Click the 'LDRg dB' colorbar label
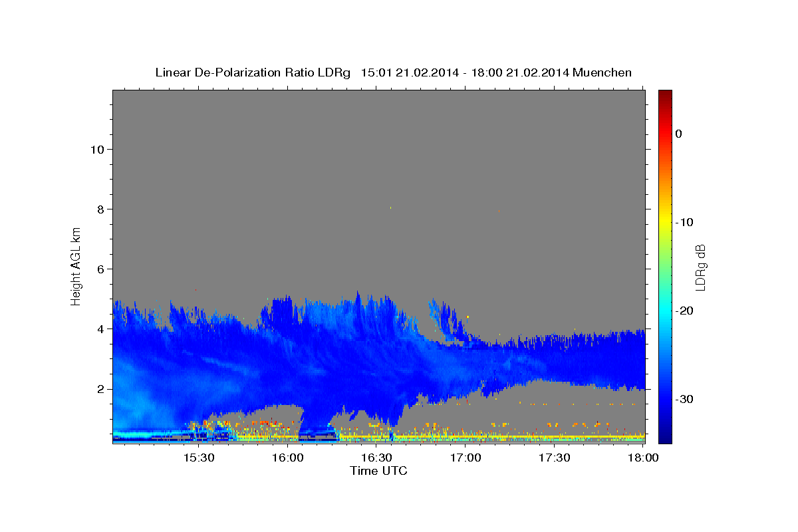This screenshot has height=532, width=798. pyautogui.click(x=700, y=267)
